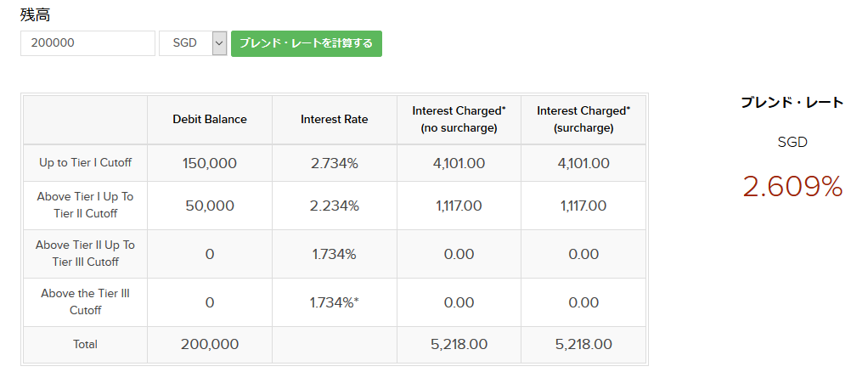Click the 5,218.00 total in the no-surcharge column

[459, 345]
